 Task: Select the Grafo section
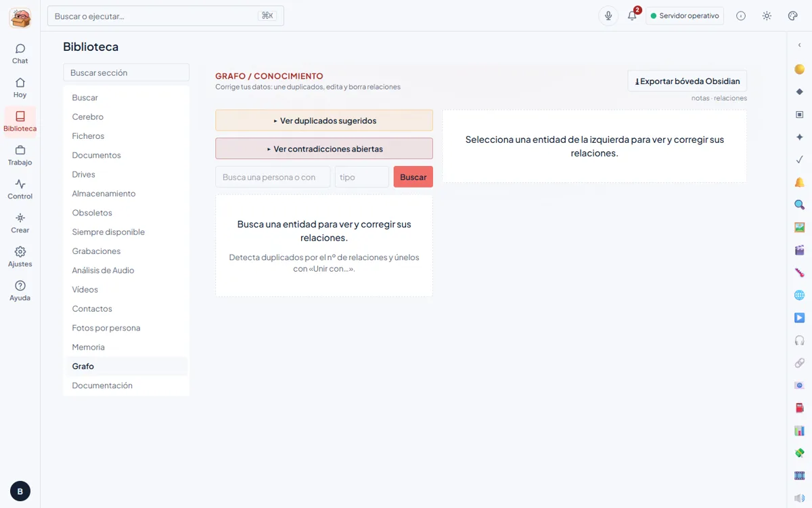click(126, 366)
